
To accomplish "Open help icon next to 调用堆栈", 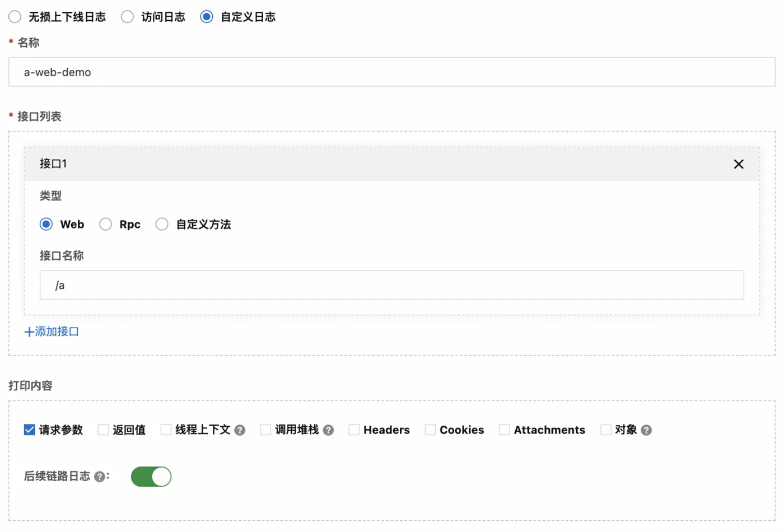I will coord(328,430).
